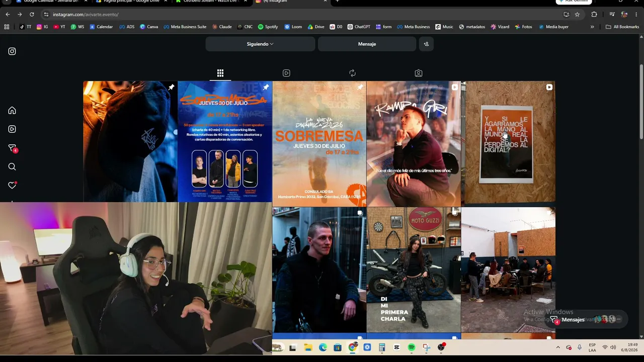The image size is (644, 362).
Task: Click the suggest similar accounts button
Action: pyautogui.click(x=426, y=44)
